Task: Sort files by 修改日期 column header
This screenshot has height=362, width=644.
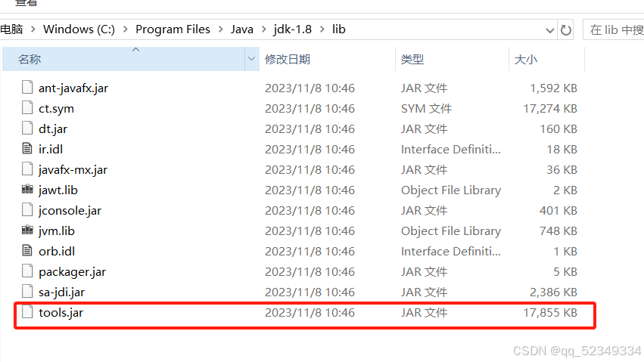Action: click(x=328, y=59)
